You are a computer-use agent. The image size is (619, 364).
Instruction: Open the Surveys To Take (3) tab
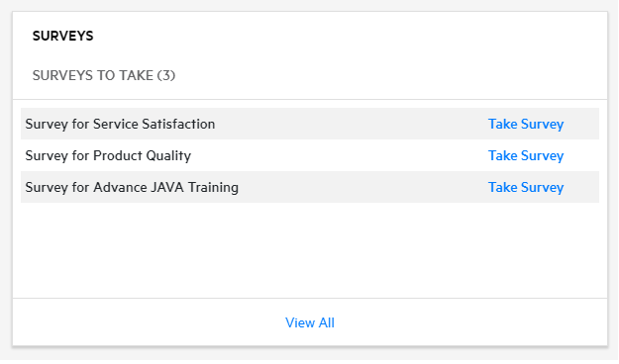(x=104, y=75)
